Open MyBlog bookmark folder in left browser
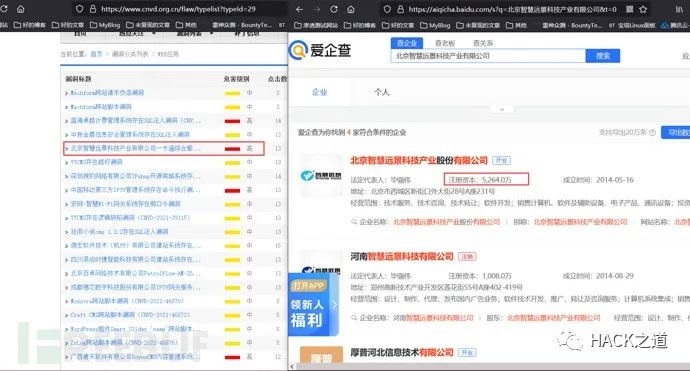The width and height of the screenshot is (690, 371). pos(105,25)
